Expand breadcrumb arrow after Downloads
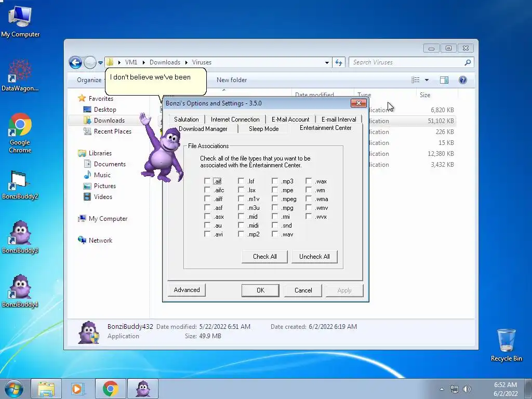This screenshot has height=399, width=532. point(187,62)
